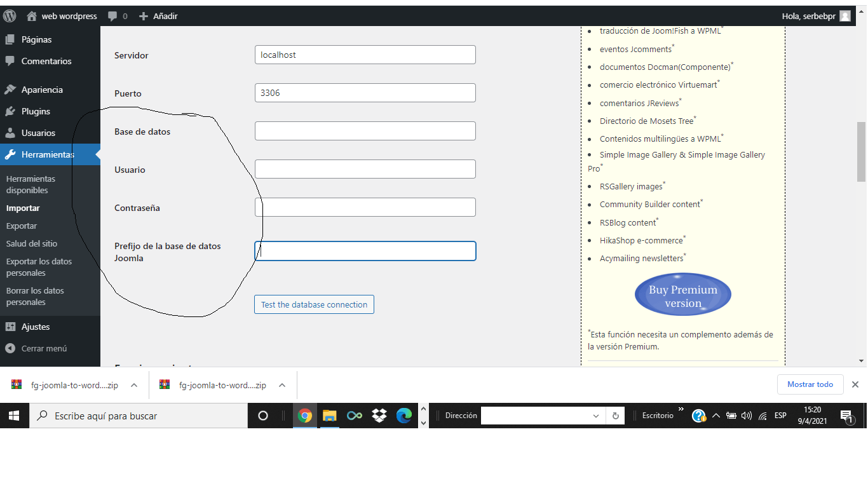This screenshot has width=868, height=488.
Task: Open Herramientas disponibles submenu item
Action: pyautogui.click(x=31, y=184)
